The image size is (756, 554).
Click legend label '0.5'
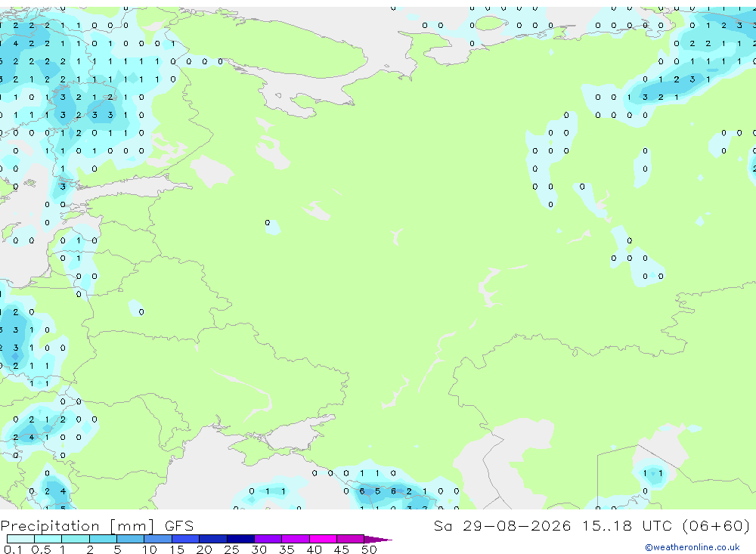tap(41, 549)
